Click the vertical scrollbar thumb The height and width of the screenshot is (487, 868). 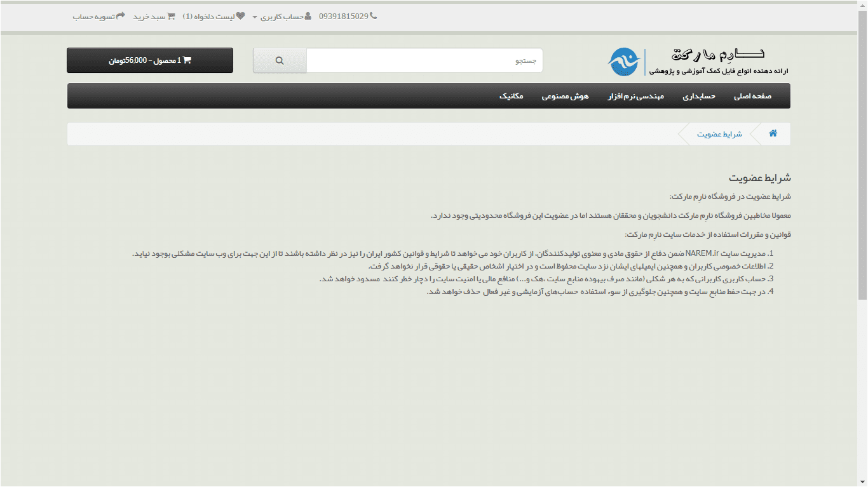pos(862,155)
